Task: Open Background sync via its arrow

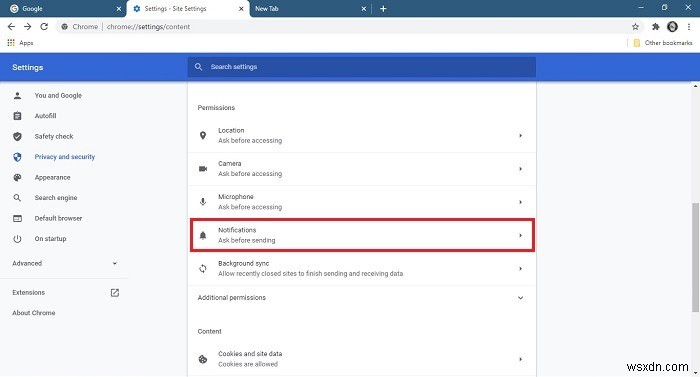Action: 521,268
